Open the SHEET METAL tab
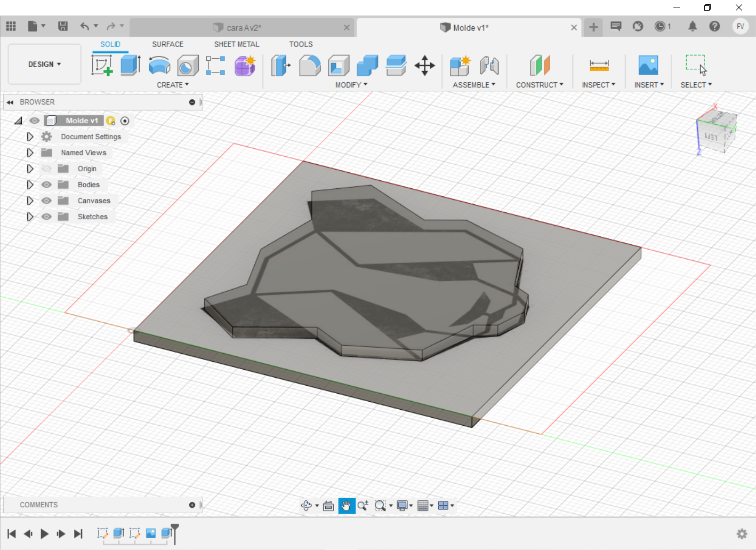Image resolution: width=756 pixels, height=550 pixels. pyautogui.click(x=236, y=44)
